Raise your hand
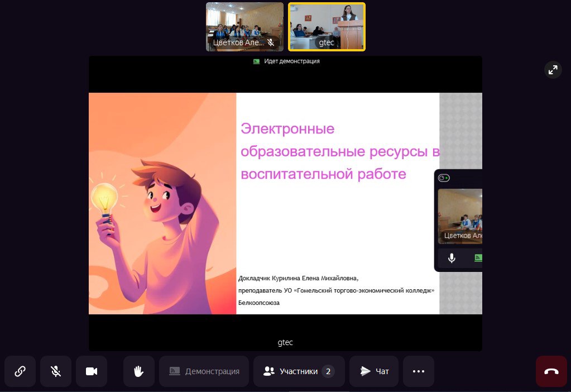The width and height of the screenshot is (571, 392). click(139, 371)
